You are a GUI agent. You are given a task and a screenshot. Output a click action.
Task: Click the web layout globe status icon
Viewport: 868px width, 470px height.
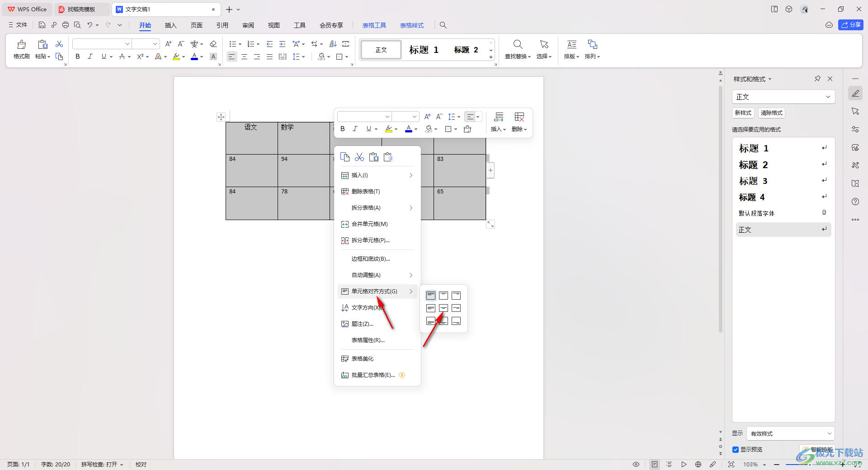pos(698,465)
